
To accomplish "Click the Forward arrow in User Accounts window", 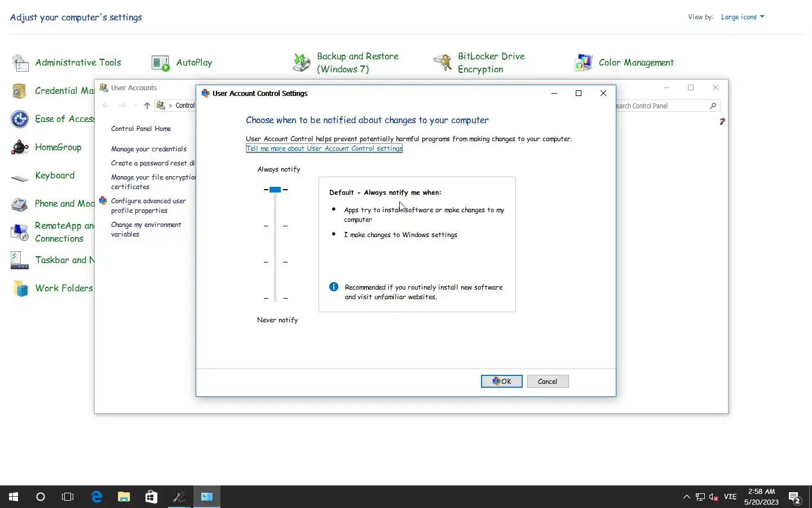I will pyautogui.click(x=122, y=106).
